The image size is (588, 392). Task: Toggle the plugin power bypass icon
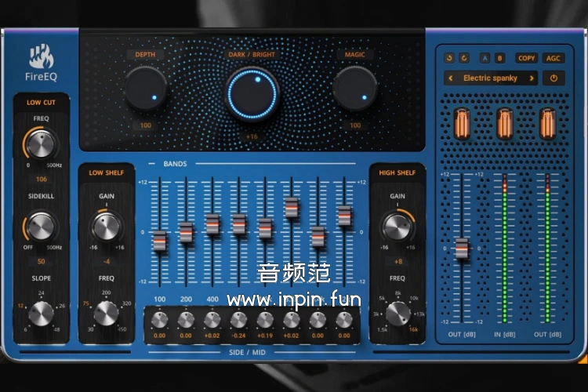click(554, 78)
